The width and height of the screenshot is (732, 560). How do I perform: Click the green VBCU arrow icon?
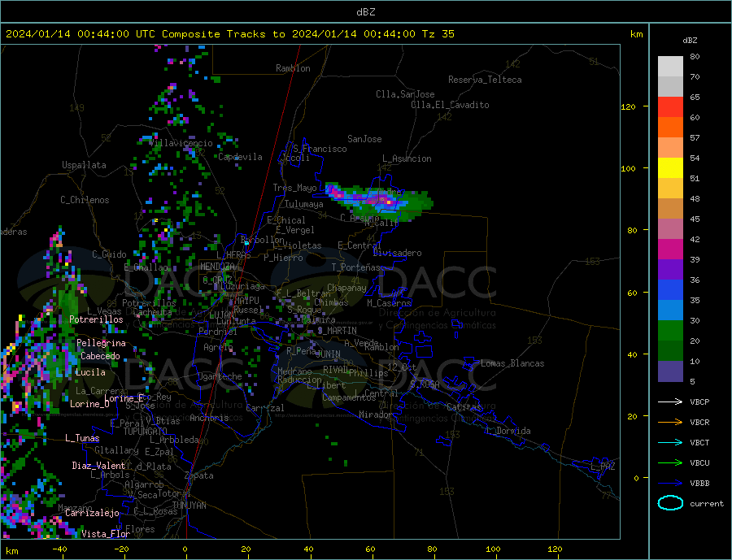point(670,463)
